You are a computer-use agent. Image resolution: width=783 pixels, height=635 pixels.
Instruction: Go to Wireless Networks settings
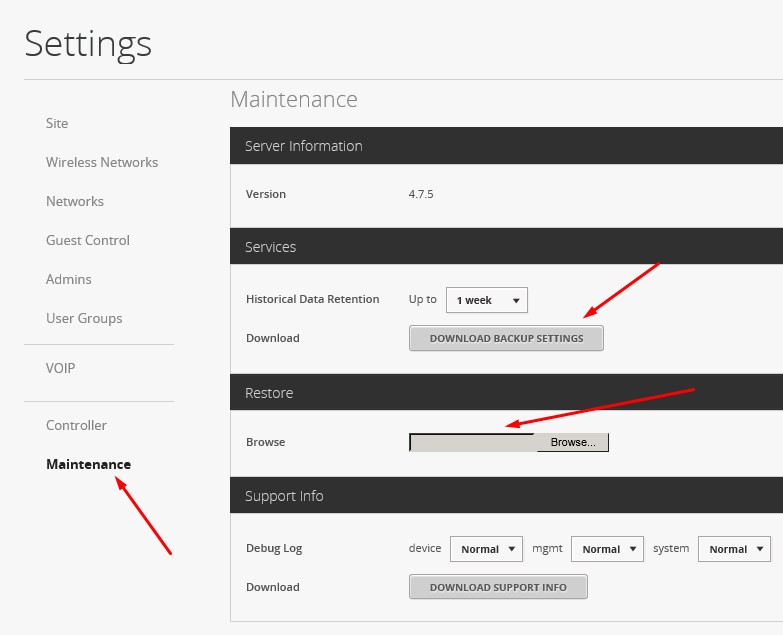102,162
